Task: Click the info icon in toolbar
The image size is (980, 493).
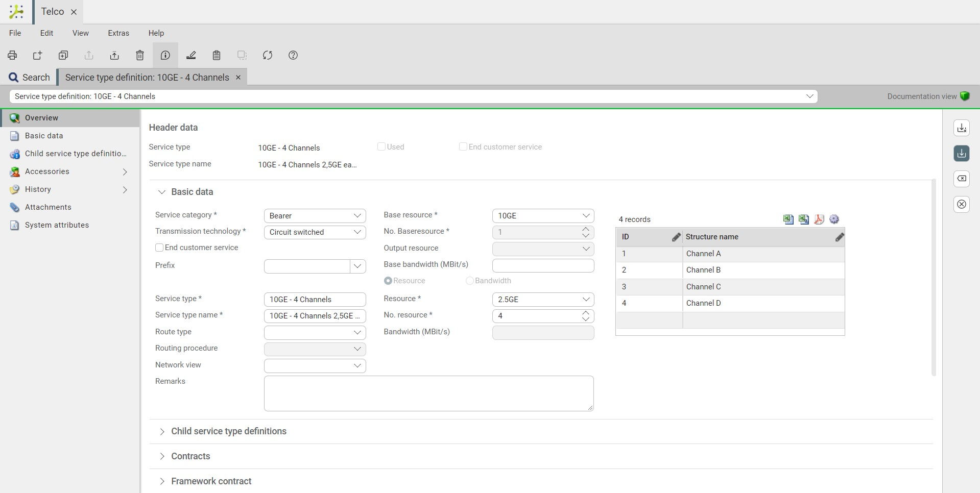Action: point(165,55)
